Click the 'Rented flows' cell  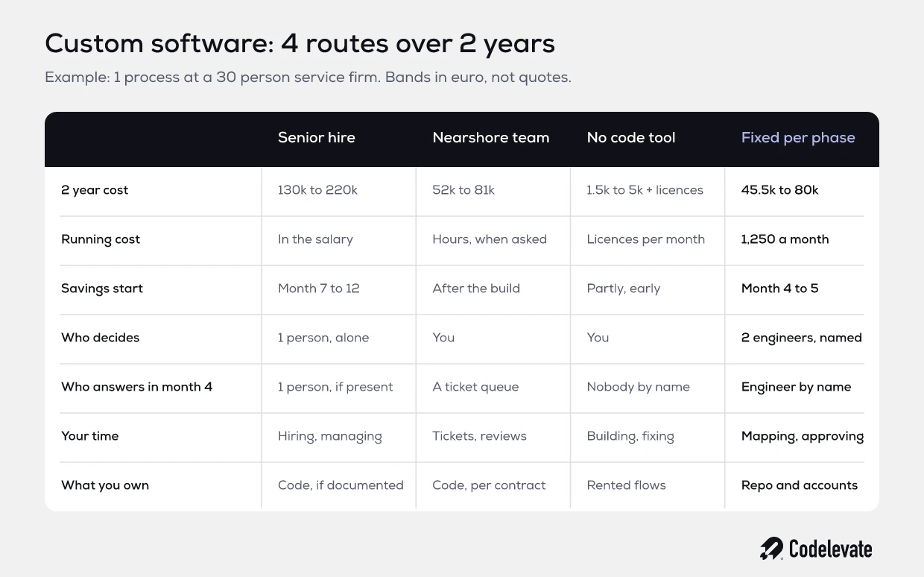(x=627, y=485)
